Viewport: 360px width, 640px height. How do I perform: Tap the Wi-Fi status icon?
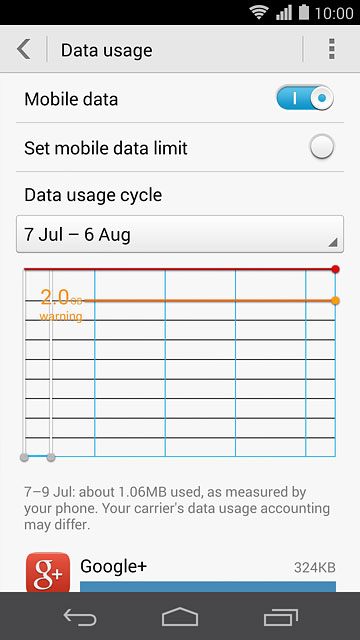pyautogui.click(x=259, y=13)
